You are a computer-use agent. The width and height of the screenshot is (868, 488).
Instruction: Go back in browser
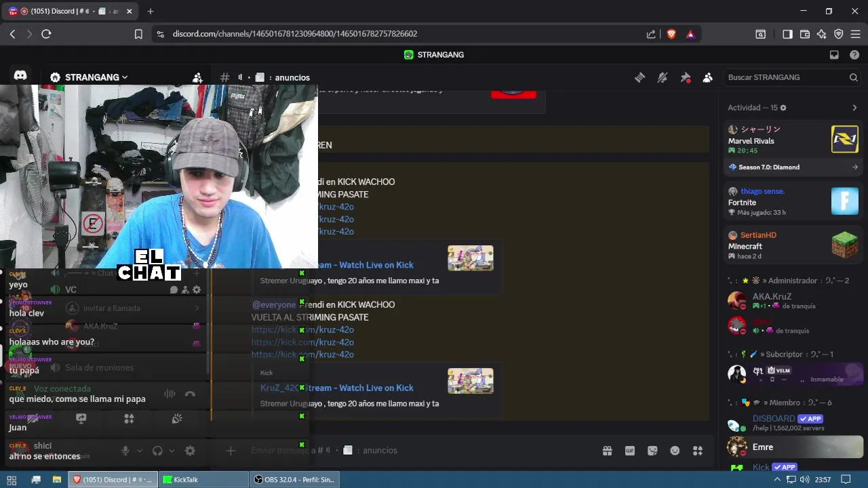12,34
